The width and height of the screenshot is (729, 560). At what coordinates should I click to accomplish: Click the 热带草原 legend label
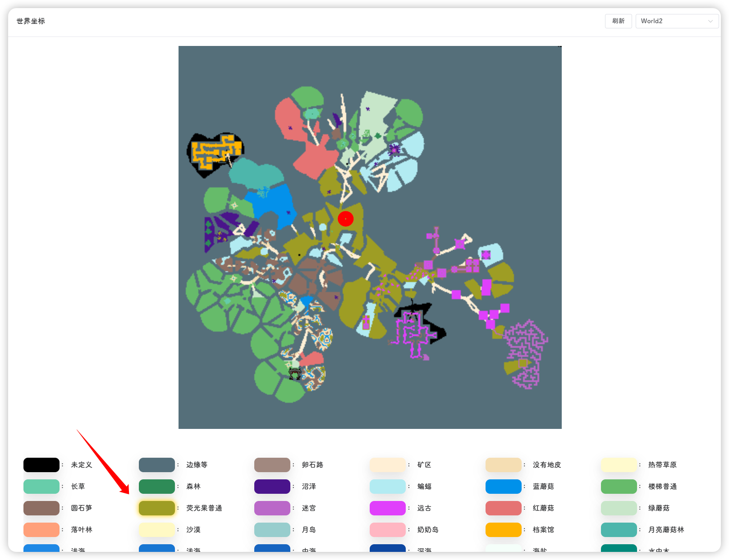point(662,465)
